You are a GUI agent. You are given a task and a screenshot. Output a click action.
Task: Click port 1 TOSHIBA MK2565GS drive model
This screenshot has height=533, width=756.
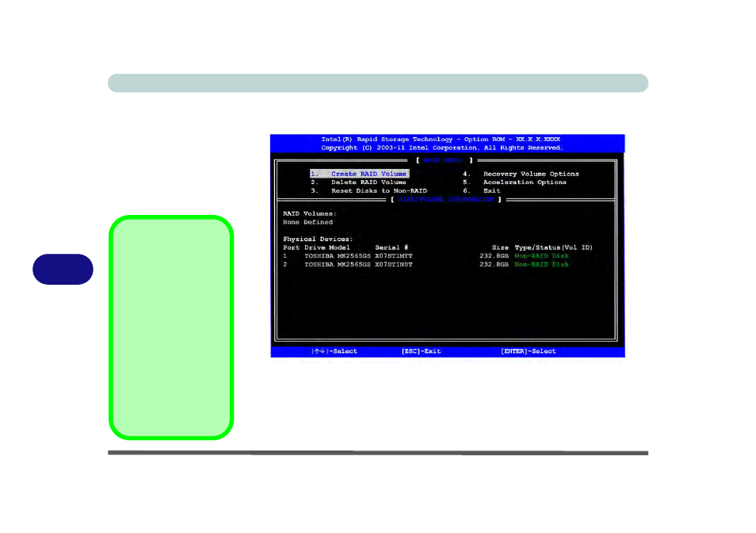(338, 256)
